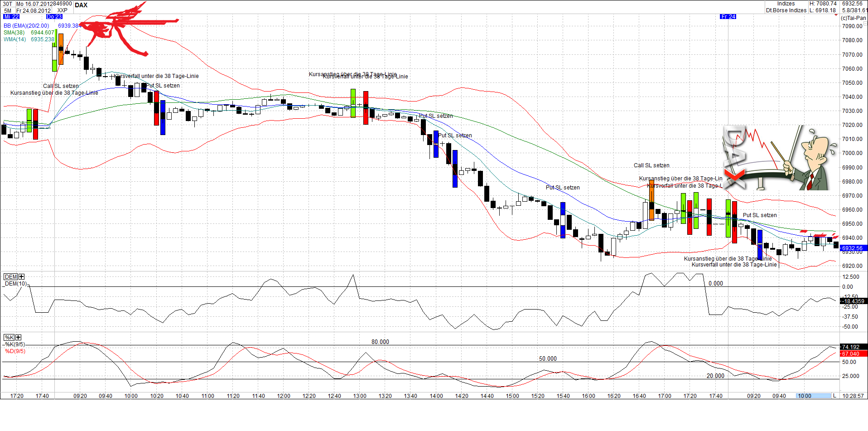
Task: Click the WMA(14) legend entry
Action: pos(14,39)
